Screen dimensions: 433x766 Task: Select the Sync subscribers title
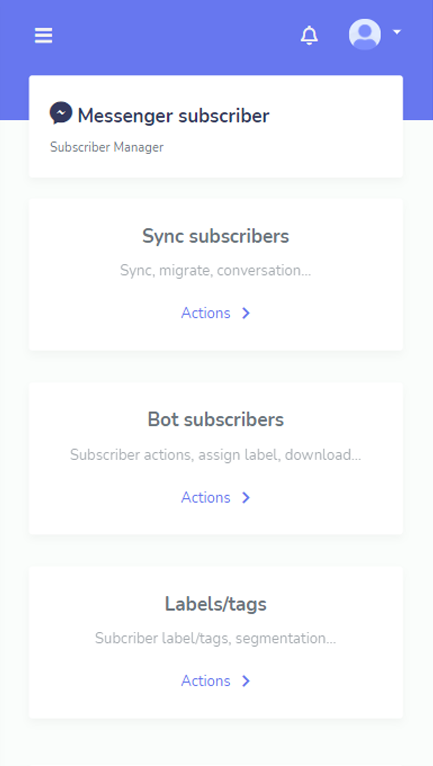[x=216, y=236]
